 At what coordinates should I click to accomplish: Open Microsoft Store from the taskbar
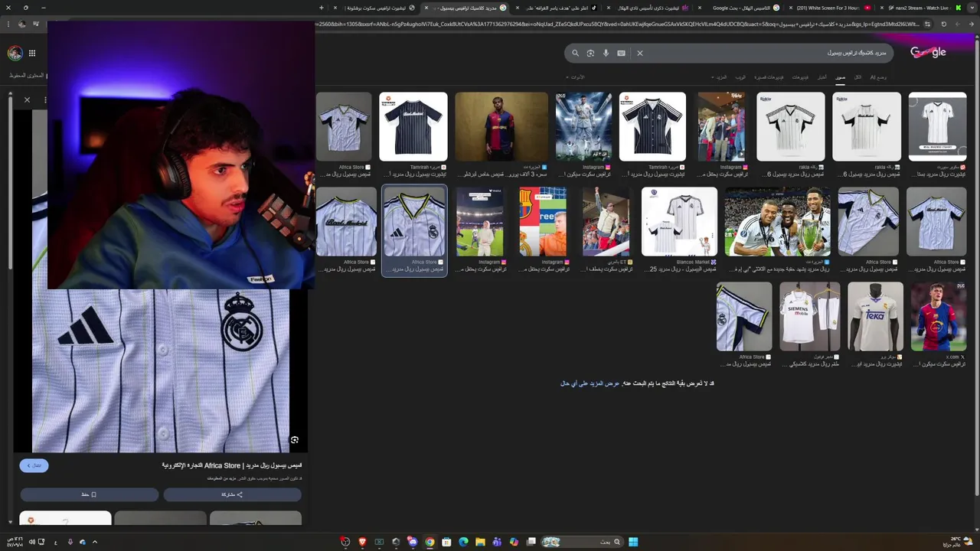446,542
